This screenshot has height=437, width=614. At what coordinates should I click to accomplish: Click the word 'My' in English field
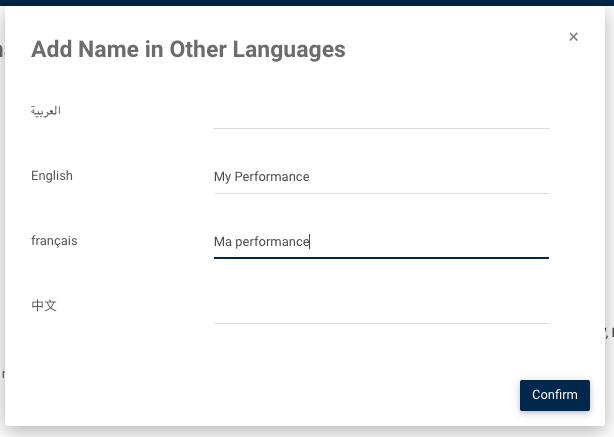click(223, 177)
